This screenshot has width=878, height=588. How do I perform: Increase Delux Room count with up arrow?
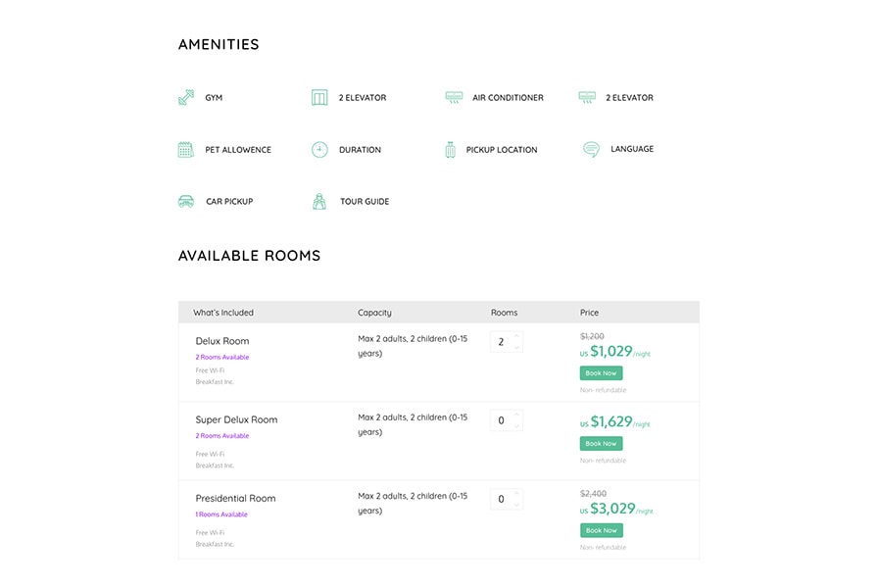tap(516, 336)
